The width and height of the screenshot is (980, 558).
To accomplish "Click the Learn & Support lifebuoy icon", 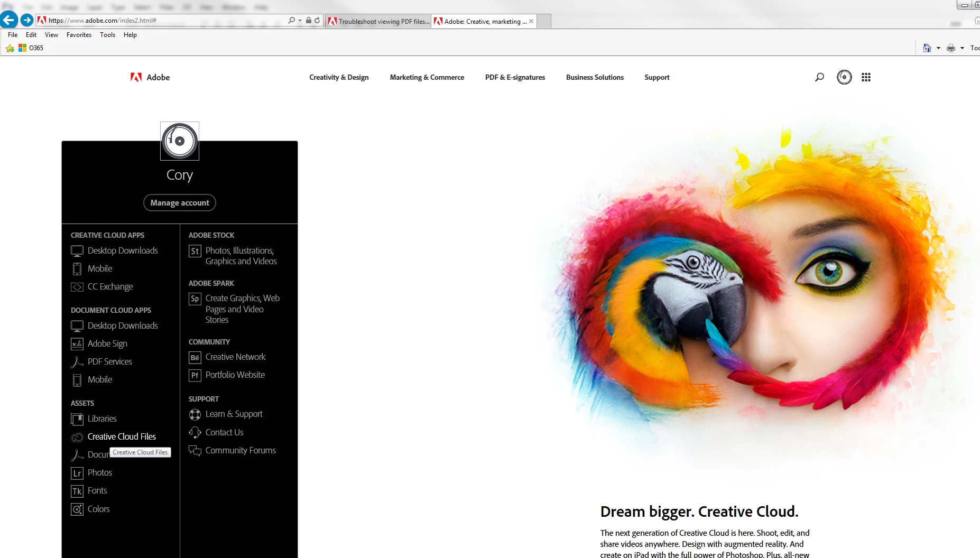I will coord(195,415).
